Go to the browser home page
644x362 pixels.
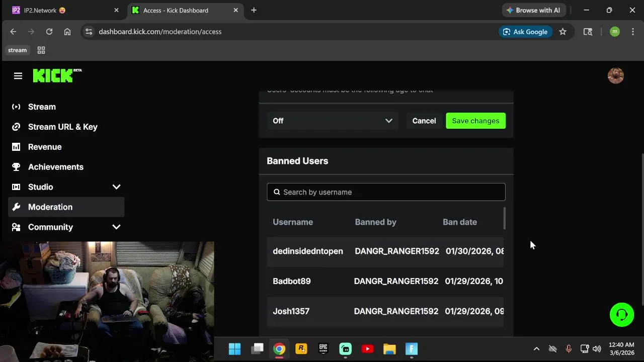pos(67,32)
